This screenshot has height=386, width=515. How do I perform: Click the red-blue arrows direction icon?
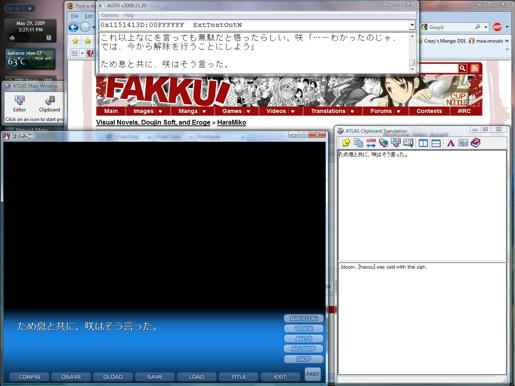[x=371, y=143]
